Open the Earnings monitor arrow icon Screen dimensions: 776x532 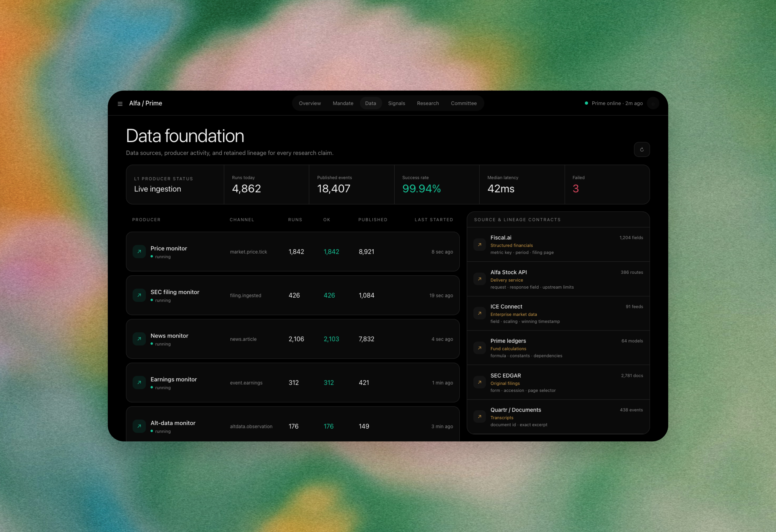click(139, 383)
